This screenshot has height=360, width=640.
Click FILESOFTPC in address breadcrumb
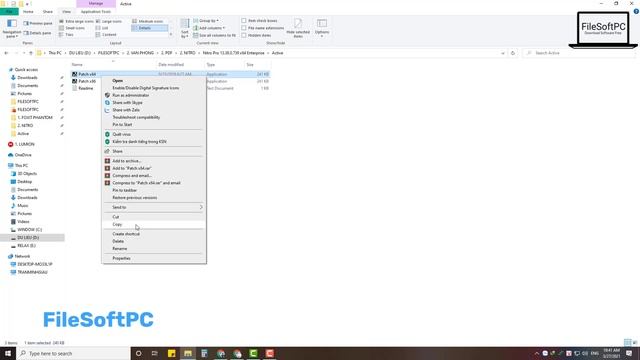point(108,53)
